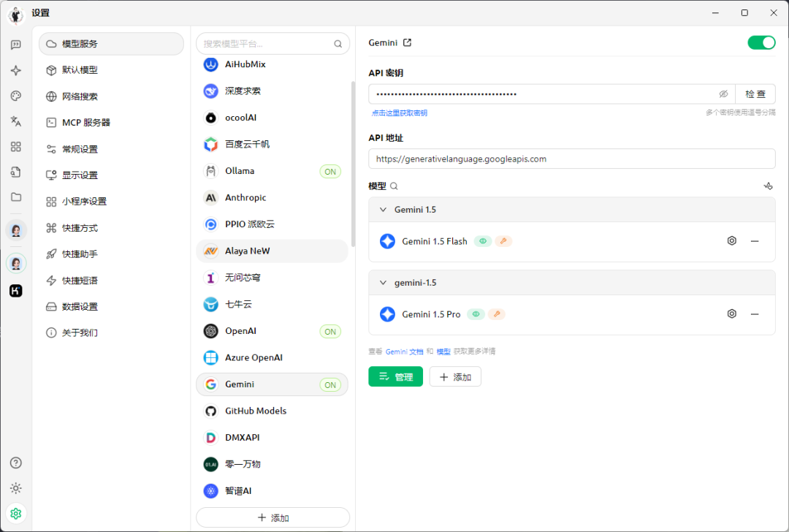Follow the 点击这里获取密钥 link
This screenshot has width=789, height=532.
point(399,113)
